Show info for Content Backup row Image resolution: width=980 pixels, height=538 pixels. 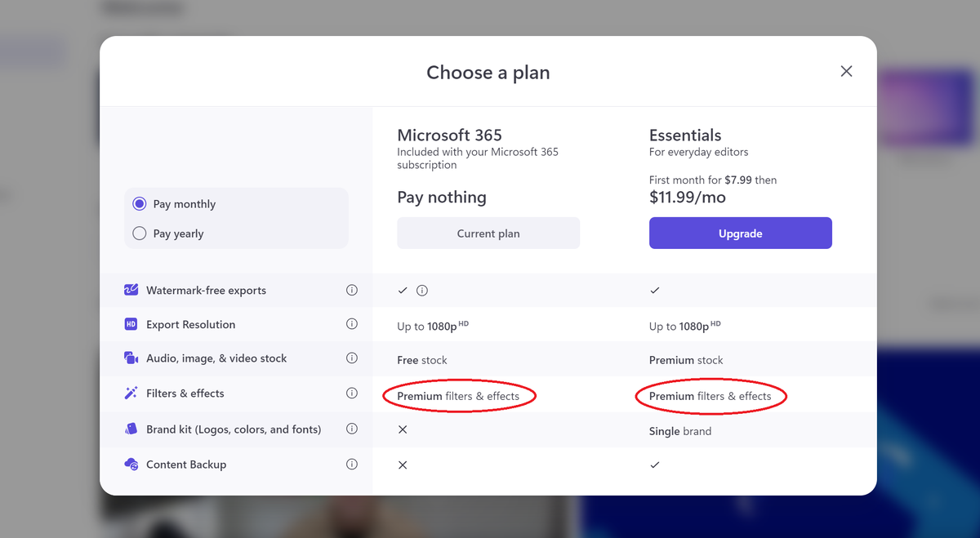352,465
